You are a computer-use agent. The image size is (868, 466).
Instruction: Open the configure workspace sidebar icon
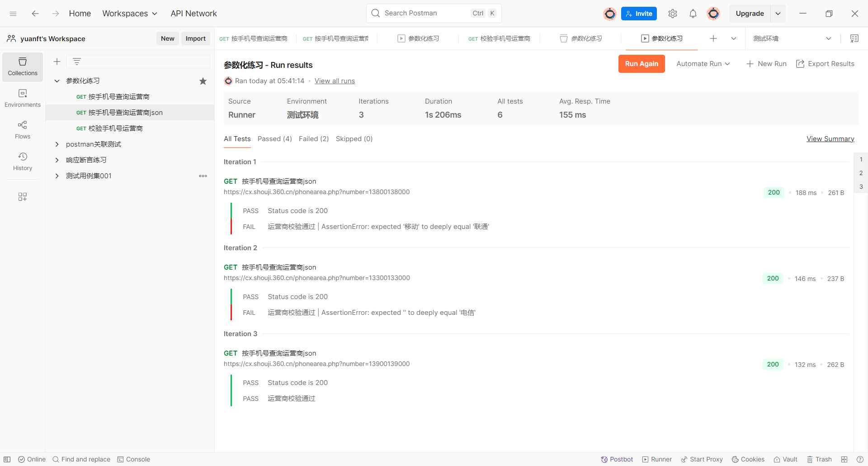pos(23,197)
